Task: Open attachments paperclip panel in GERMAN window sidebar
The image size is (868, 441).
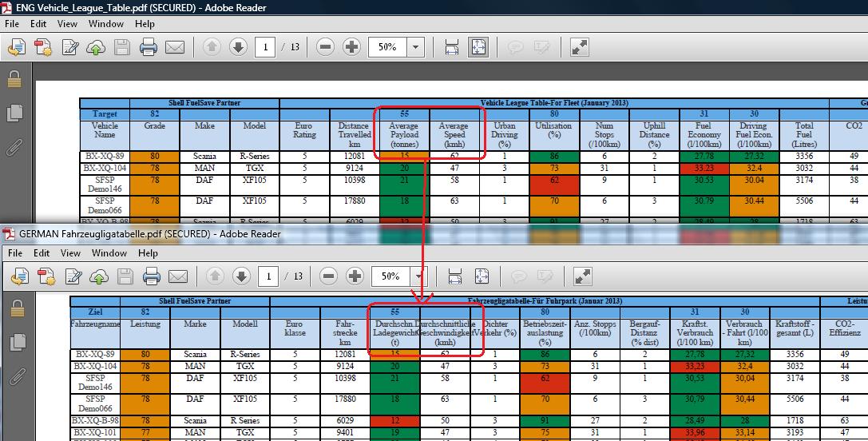Action: tap(18, 375)
